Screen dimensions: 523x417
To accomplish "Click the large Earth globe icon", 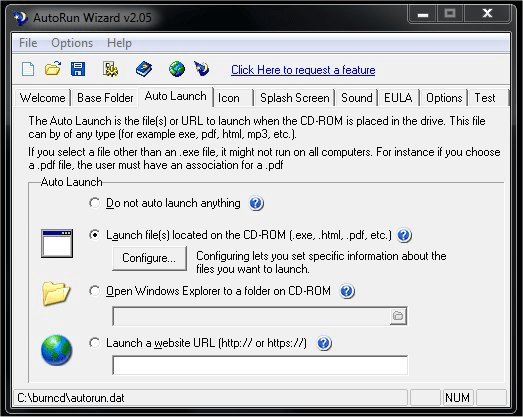I will coord(56,350).
